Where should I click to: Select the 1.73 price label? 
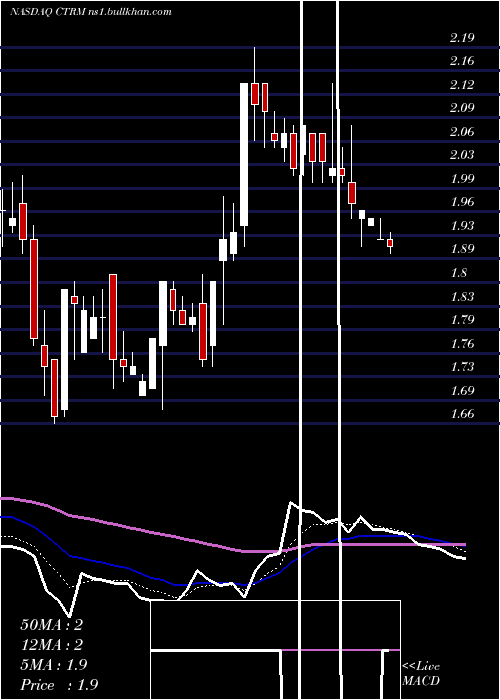pyautogui.click(x=462, y=367)
